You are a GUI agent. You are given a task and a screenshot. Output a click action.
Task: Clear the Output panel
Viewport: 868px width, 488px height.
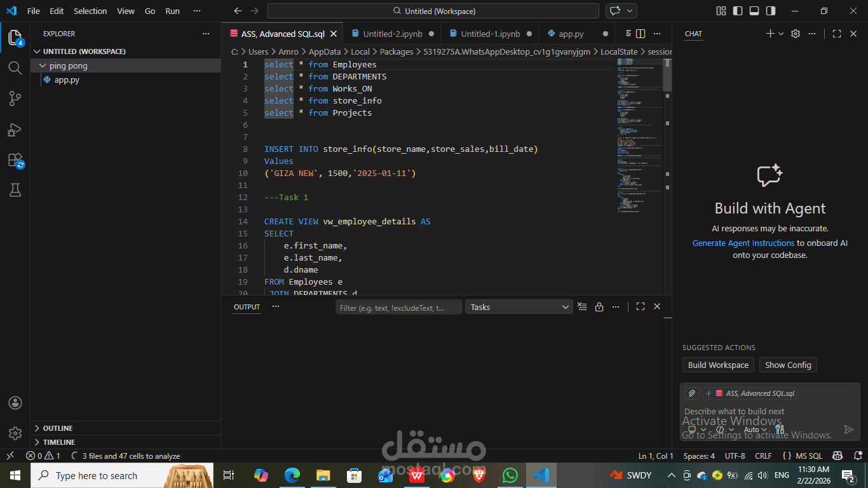click(x=582, y=306)
